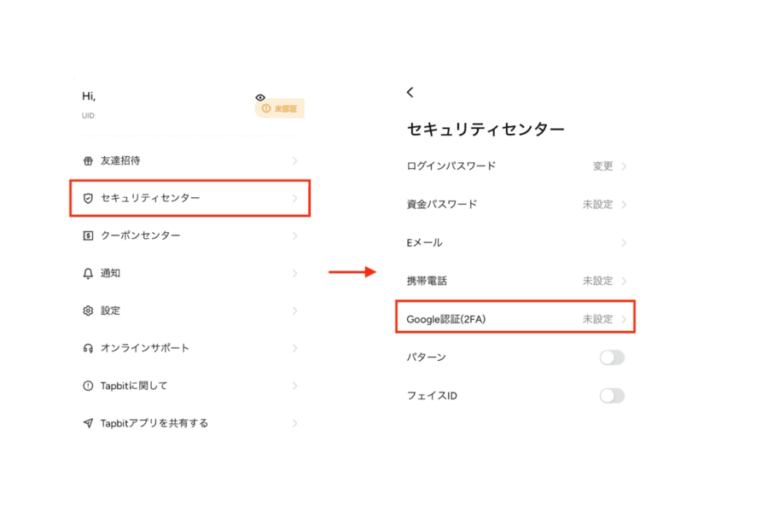Open the セキュリティセンター menu item

pyautogui.click(x=190, y=198)
